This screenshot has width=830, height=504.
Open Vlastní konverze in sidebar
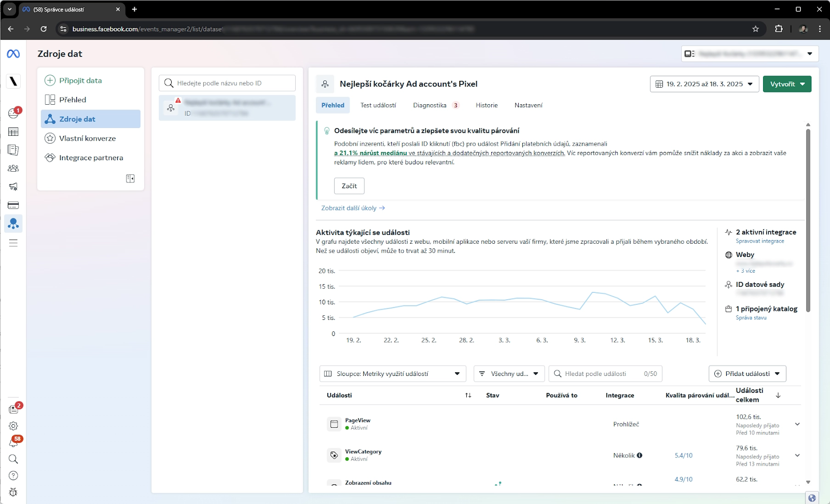pyautogui.click(x=91, y=138)
